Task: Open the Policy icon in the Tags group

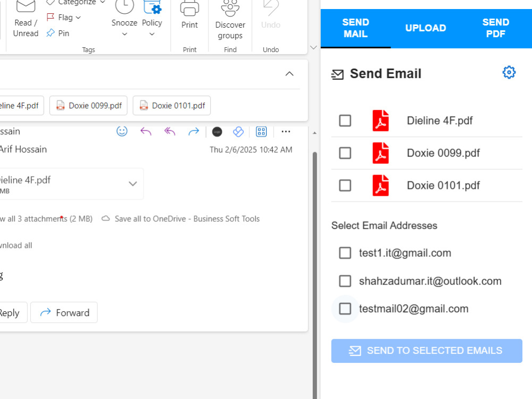Action: (152, 7)
